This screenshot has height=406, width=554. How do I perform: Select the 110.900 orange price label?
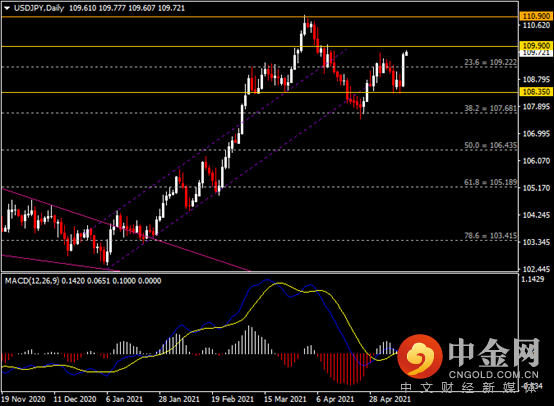[x=536, y=16]
